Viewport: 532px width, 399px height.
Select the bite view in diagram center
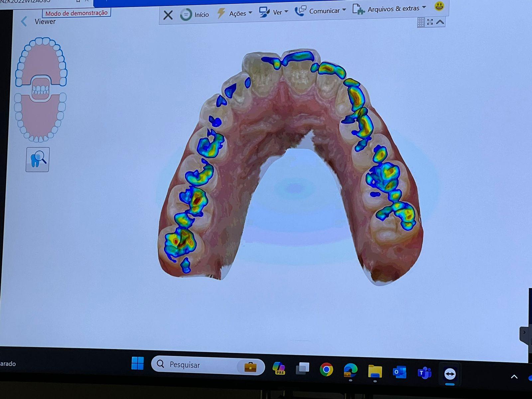click(x=41, y=88)
